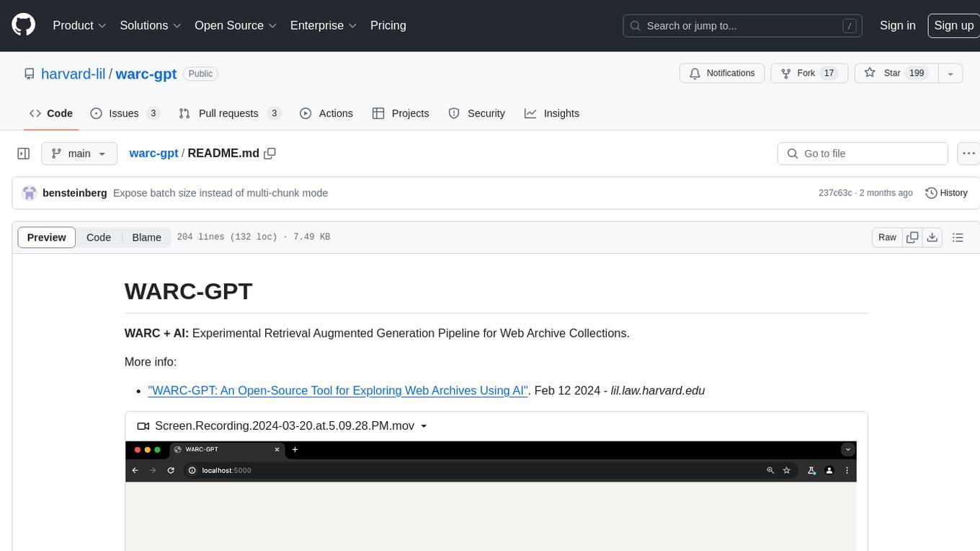The height and width of the screenshot is (551, 980).
Task: Copy the README.md file path
Action: tap(270, 154)
